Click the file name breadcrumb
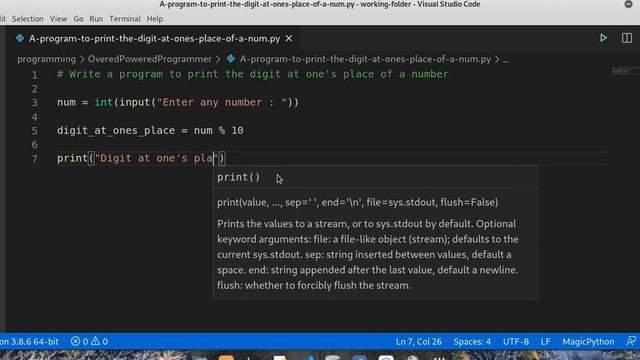This screenshot has width=640, height=360. click(x=365, y=59)
